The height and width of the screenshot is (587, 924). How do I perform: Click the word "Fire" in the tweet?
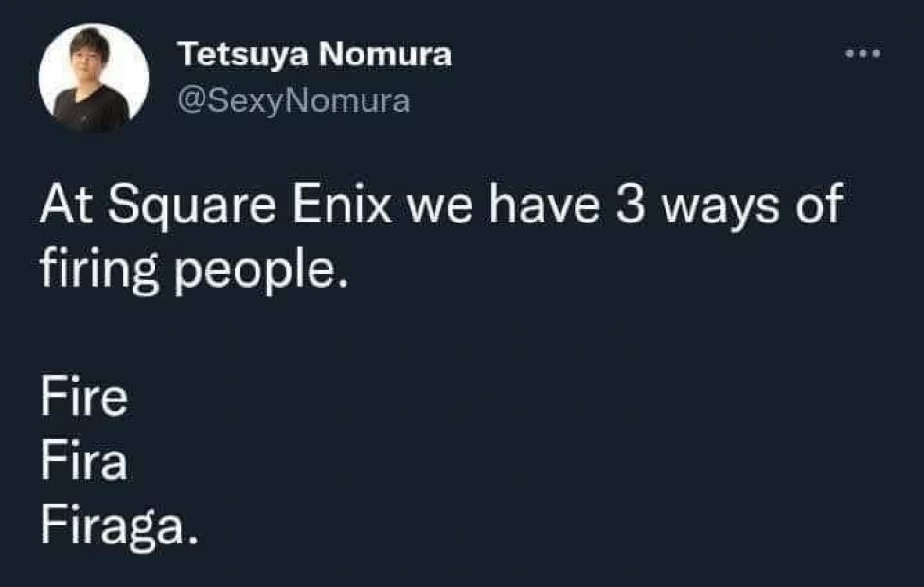(83, 400)
